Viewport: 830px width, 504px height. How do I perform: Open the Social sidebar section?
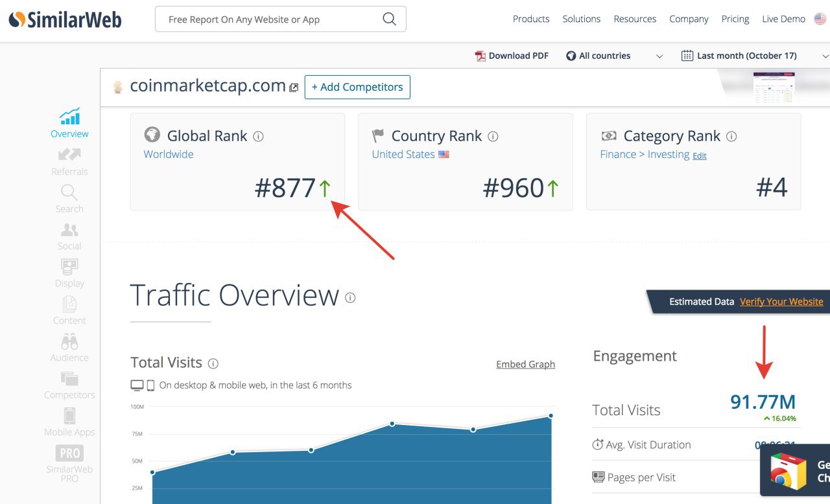(69, 236)
